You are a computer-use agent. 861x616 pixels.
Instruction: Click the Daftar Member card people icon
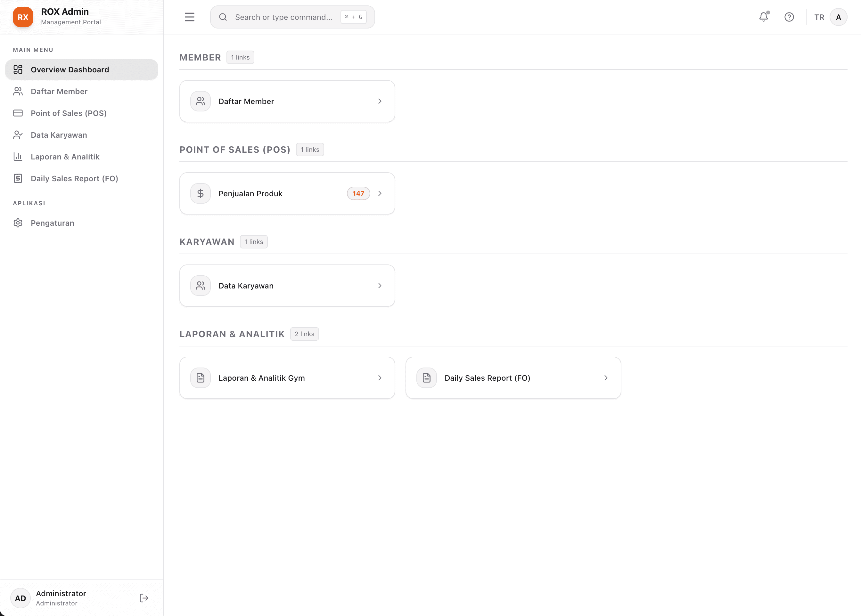click(201, 101)
